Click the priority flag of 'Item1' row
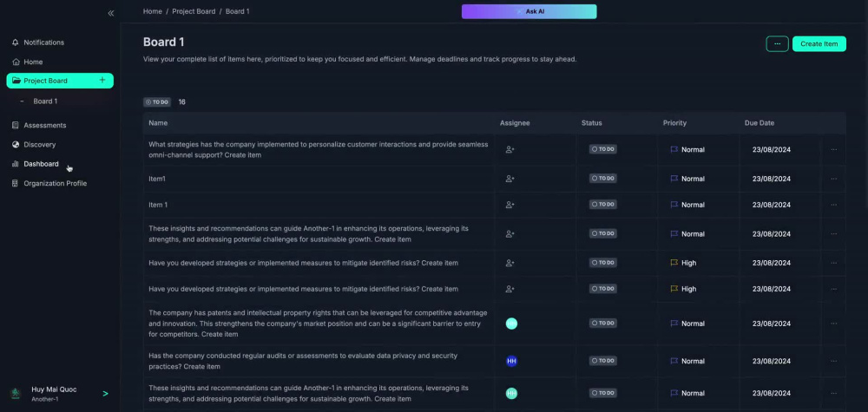This screenshot has width=868, height=412. 674,179
